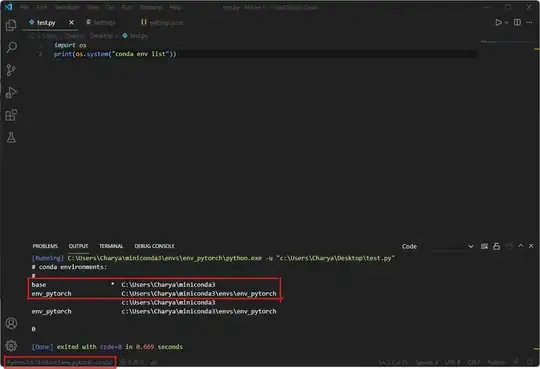Open the Help menu

175,7
